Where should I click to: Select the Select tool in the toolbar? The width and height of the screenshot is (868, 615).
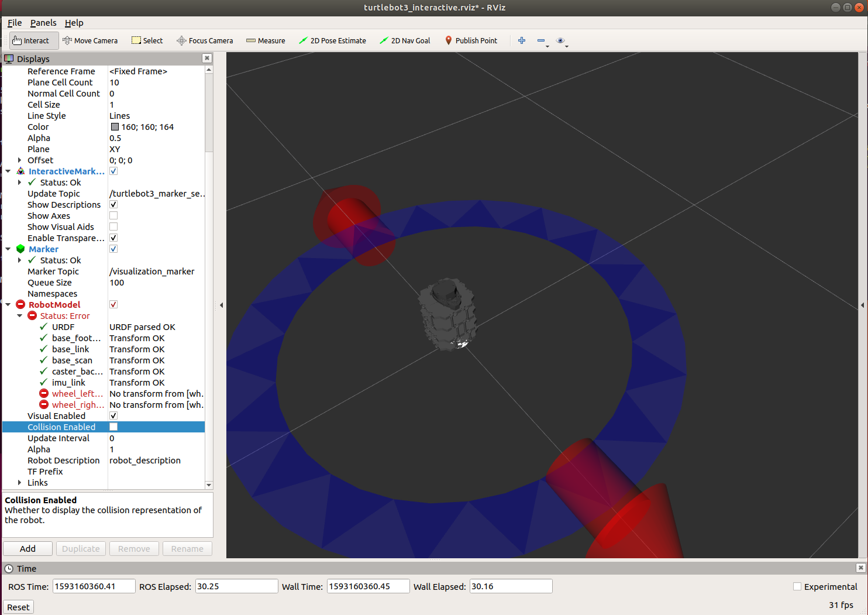click(x=147, y=40)
